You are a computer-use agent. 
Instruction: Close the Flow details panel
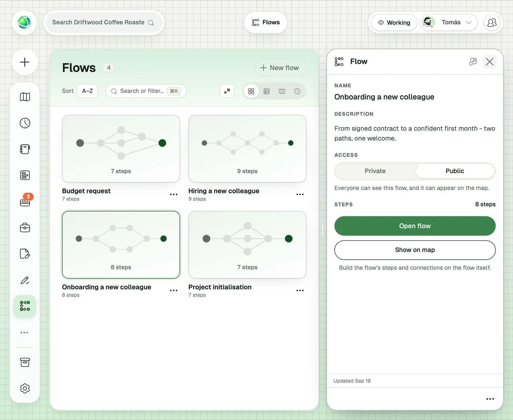coord(489,62)
